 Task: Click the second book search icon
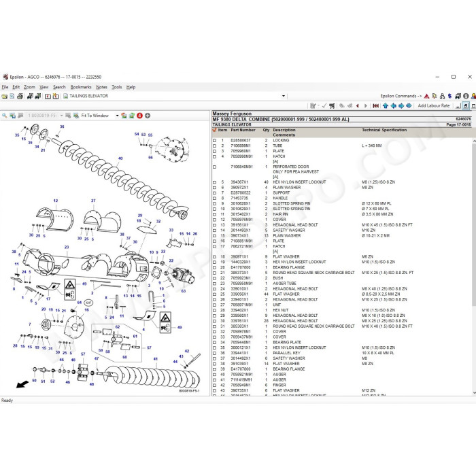pyautogui.click(x=38, y=97)
